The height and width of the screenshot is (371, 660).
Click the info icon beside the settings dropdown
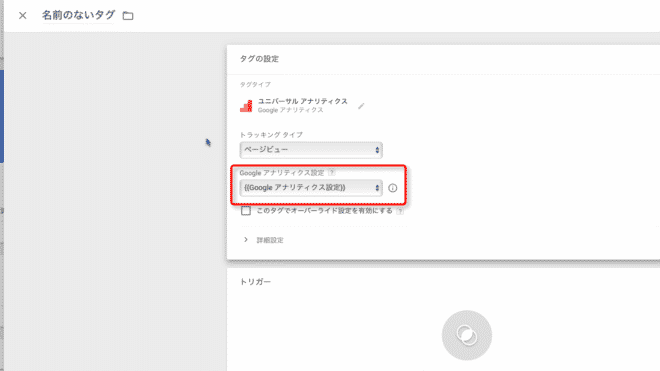click(393, 188)
